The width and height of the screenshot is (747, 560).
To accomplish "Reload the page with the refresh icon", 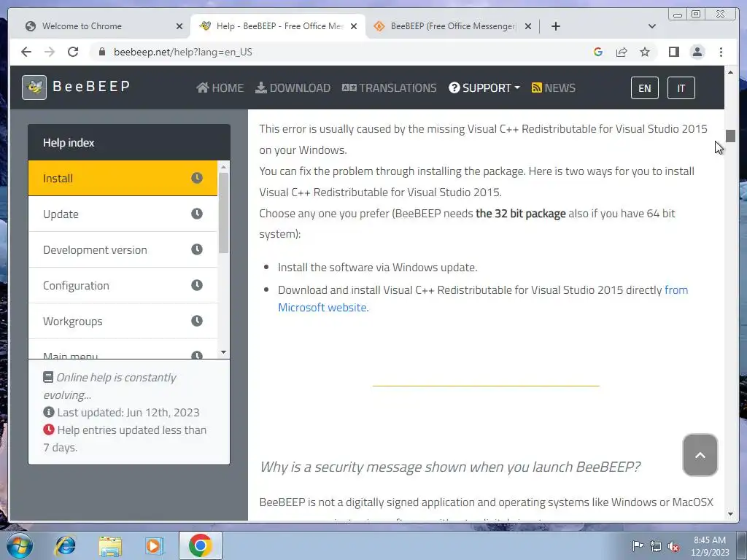I will pos(73,52).
